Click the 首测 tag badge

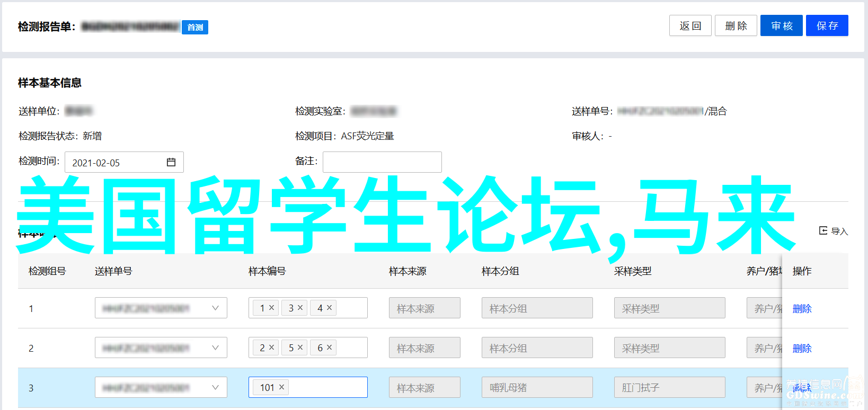point(195,27)
